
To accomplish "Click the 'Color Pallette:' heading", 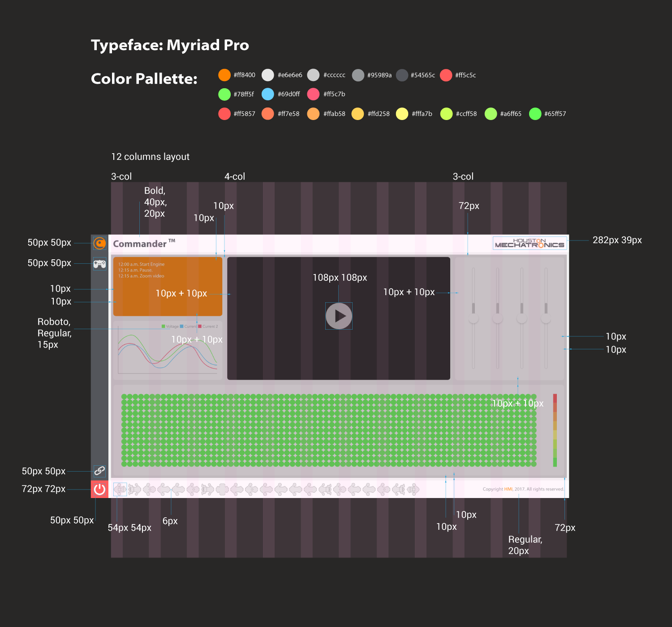I will coord(144,79).
